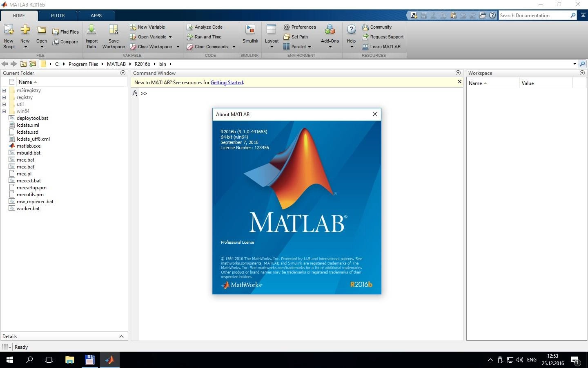This screenshot has height=368, width=588.
Task: Select worker.bat file
Action: (x=28, y=209)
